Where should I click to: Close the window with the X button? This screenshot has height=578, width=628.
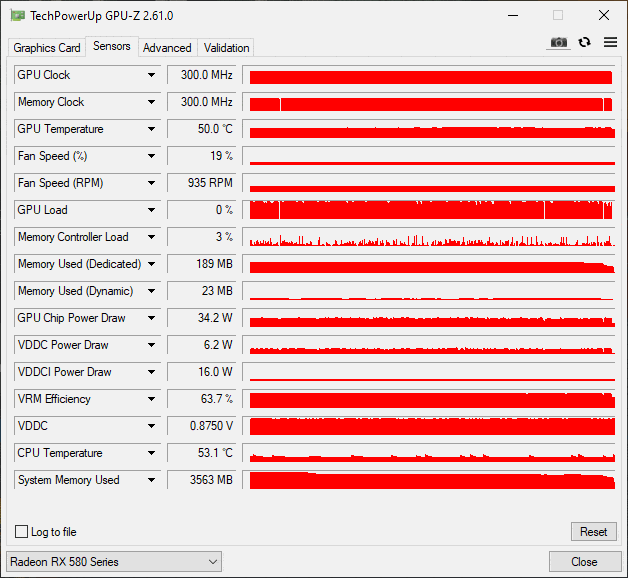click(604, 16)
